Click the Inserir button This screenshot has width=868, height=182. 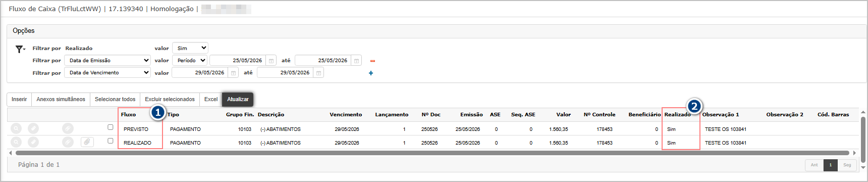tap(19, 99)
